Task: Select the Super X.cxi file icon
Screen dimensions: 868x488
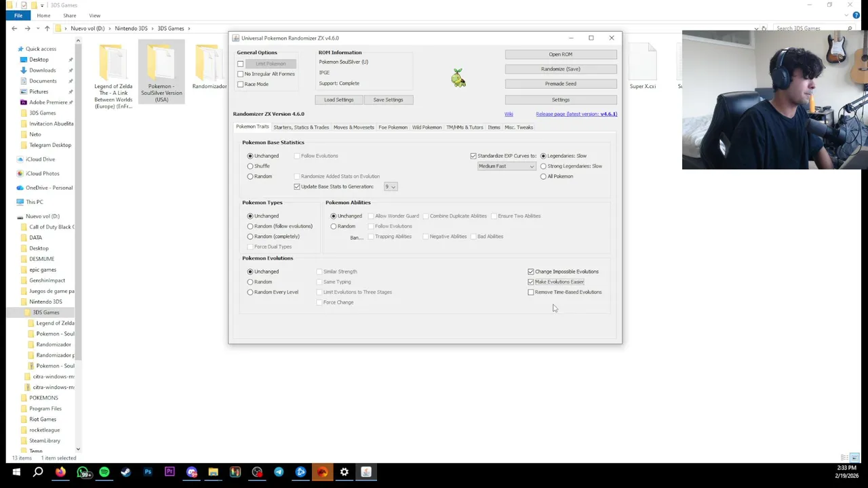Action: tap(643, 67)
